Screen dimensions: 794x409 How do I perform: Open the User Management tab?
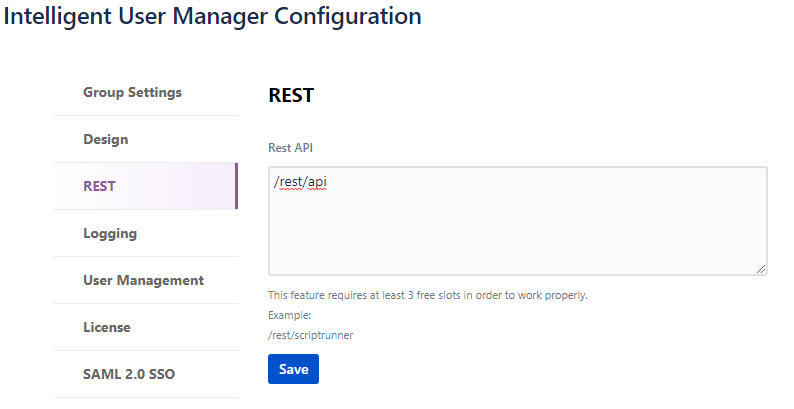pyautogui.click(x=143, y=280)
